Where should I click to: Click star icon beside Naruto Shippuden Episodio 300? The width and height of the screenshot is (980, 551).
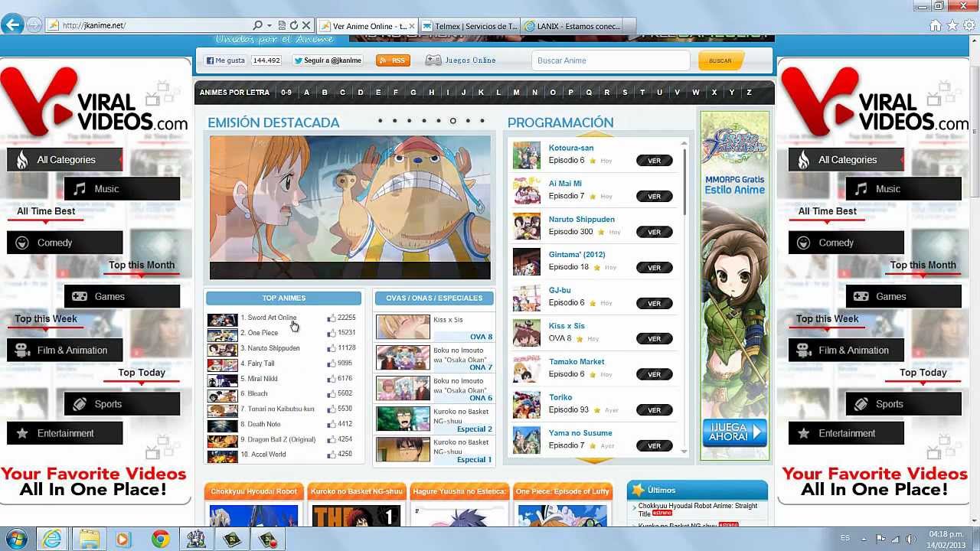pyautogui.click(x=602, y=232)
